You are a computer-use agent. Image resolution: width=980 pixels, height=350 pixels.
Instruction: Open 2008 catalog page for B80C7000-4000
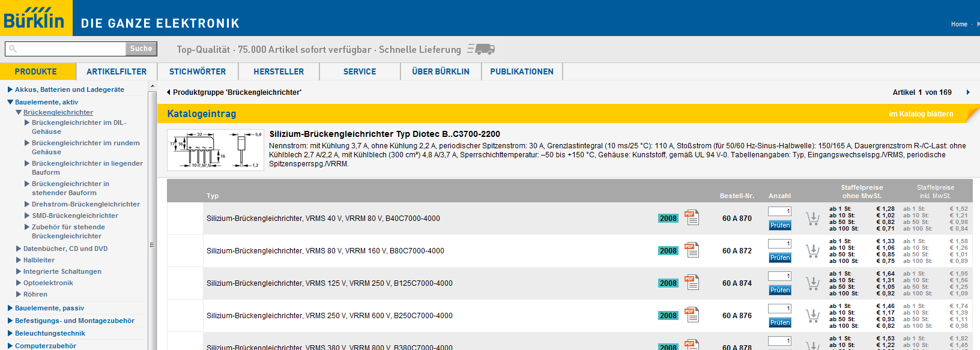668,251
